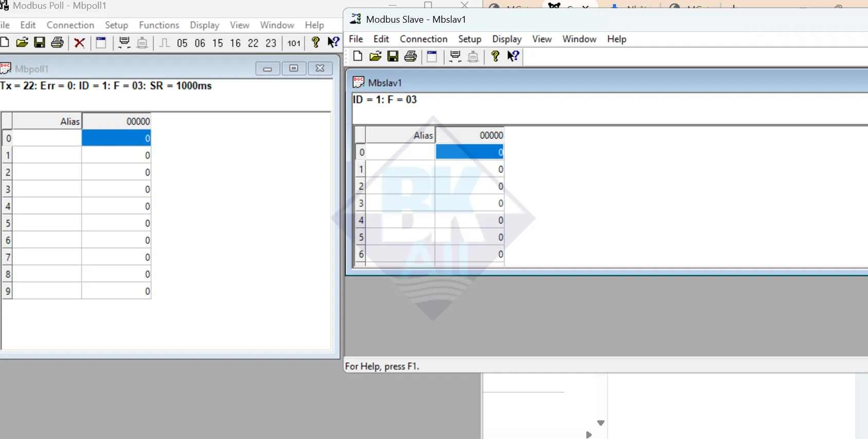Click the window setup icon in Modbus Slave toolbar
The width and height of the screenshot is (868, 439).
point(432,57)
